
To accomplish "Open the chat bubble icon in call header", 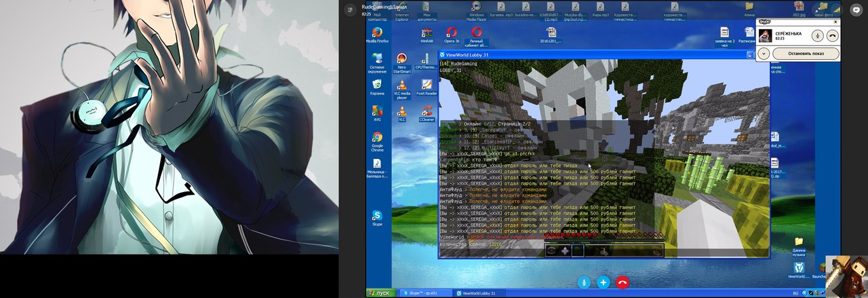I will [x=855, y=10].
